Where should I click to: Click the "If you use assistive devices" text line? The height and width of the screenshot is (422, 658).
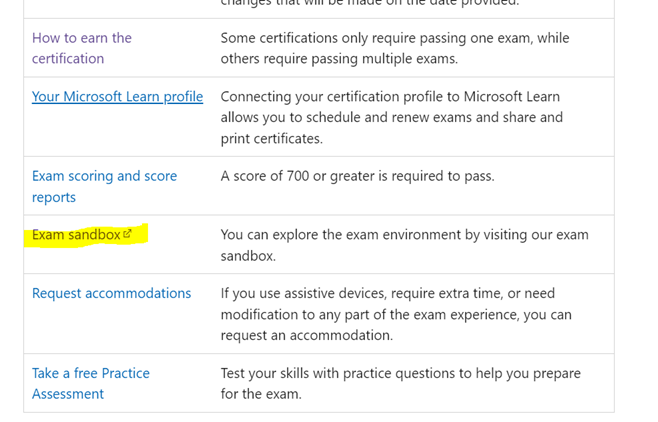pyautogui.click(x=387, y=293)
